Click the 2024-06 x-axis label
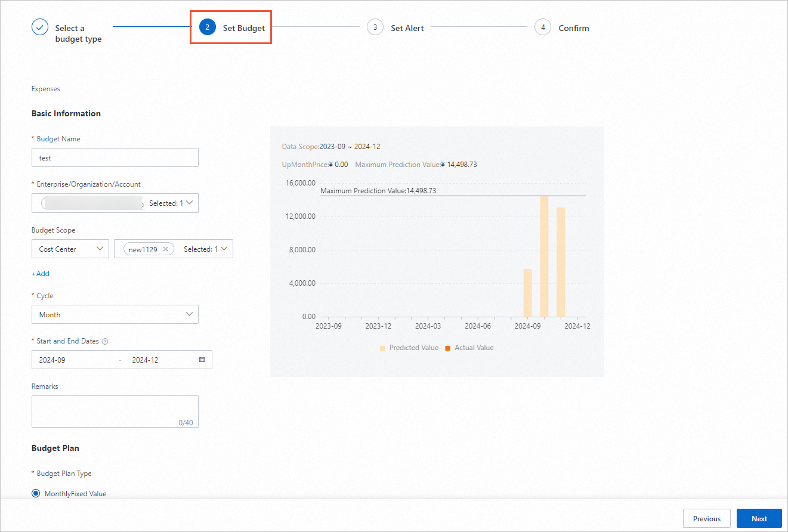The width and height of the screenshot is (788, 532). coord(478,326)
